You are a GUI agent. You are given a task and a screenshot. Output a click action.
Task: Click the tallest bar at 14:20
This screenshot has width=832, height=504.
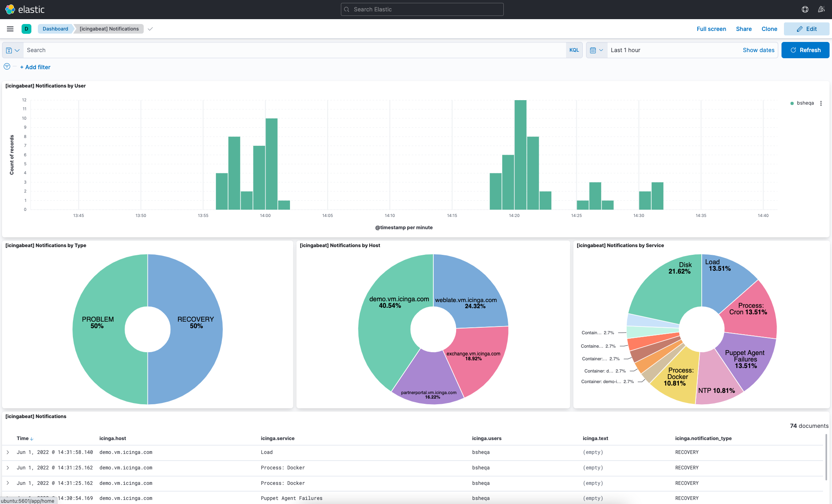(520, 155)
